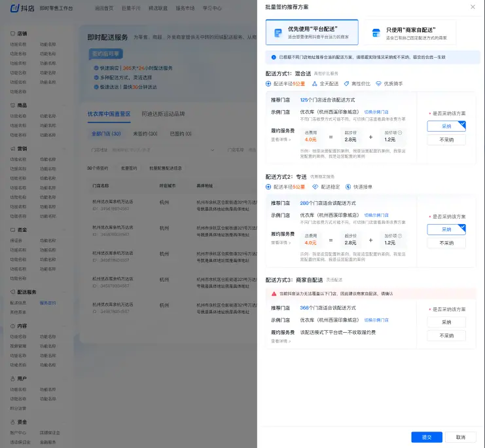Click the 优质骑手 diamond icon
The image size is (485, 448).
378,84
